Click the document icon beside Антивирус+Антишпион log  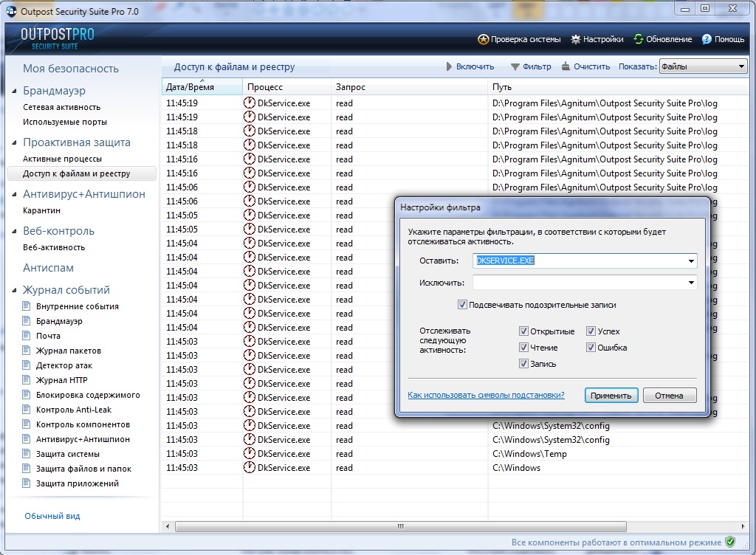(x=27, y=439)
